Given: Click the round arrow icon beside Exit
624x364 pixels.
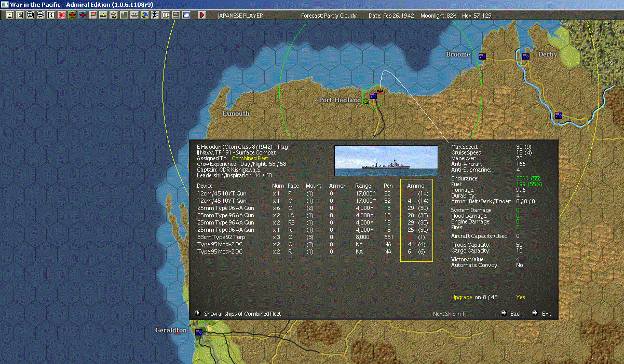Looking at the screenshot, I should 535,313.
